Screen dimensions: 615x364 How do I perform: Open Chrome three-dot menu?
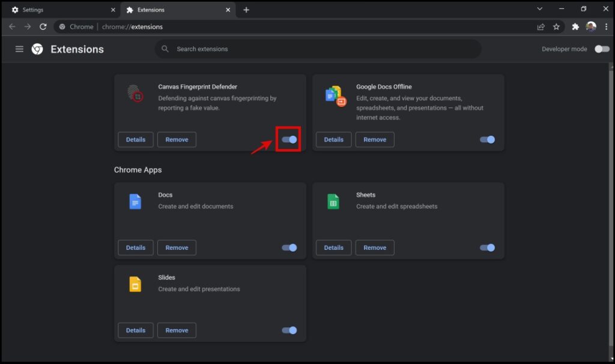click(x=607, y=26)
